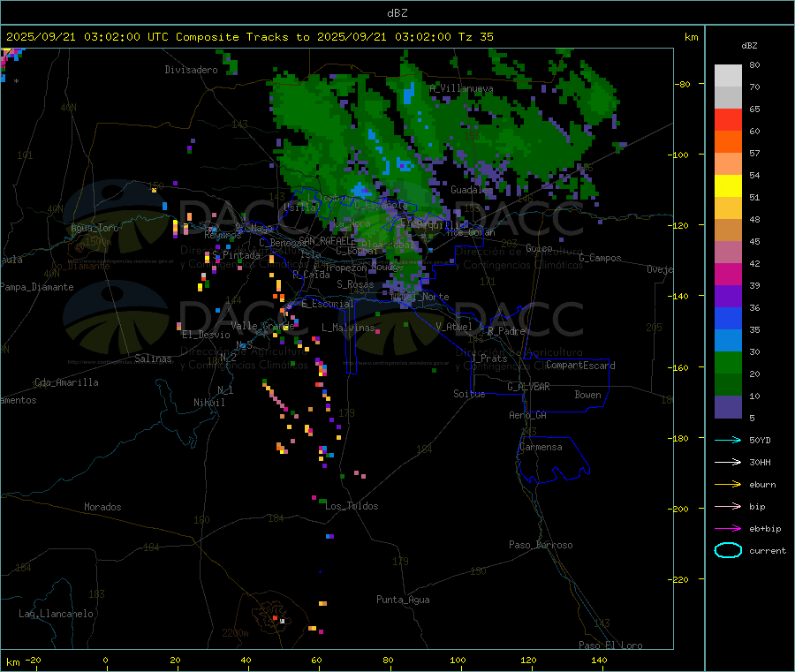Screen dimensions: 795x672
Task: Select the yellow 51 dBZ color swatch
Action: (x=728, y=186)
